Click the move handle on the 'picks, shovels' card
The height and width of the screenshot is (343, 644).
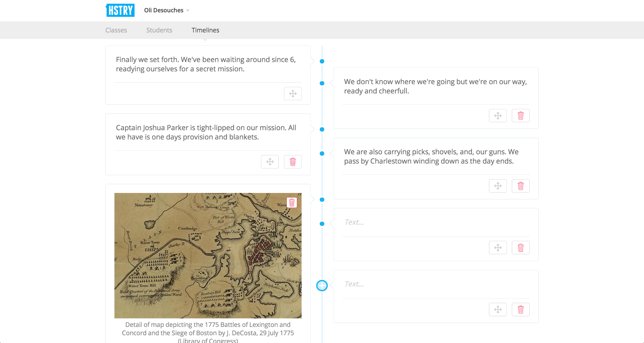coord(498,186)
